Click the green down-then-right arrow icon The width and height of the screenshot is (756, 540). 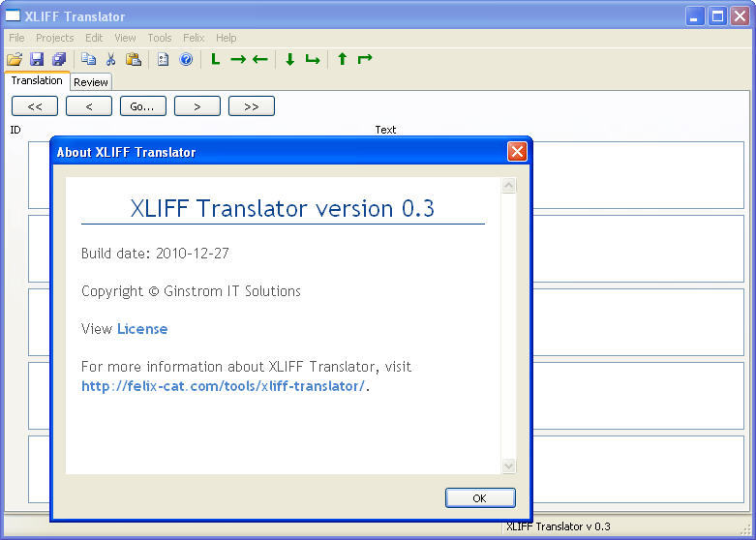point(313,59)
